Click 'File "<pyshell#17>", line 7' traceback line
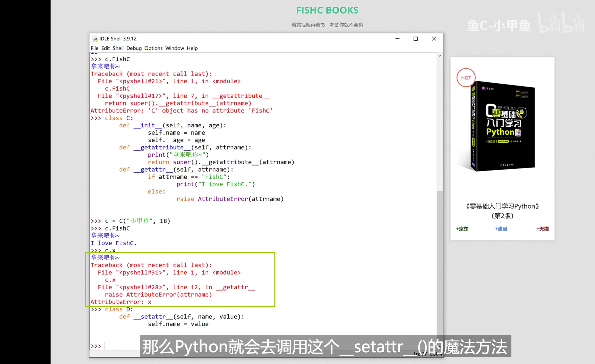 [x=183, y=96]
